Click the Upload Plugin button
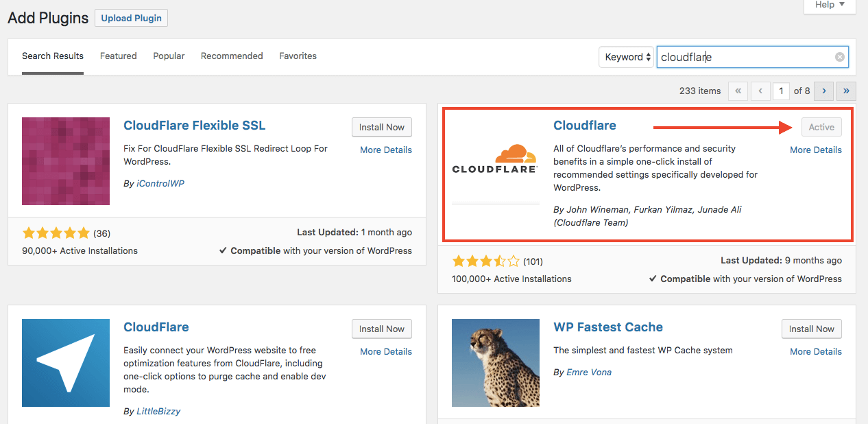The height and width of the screenshot is (424, 868). [x=131, y=19]
